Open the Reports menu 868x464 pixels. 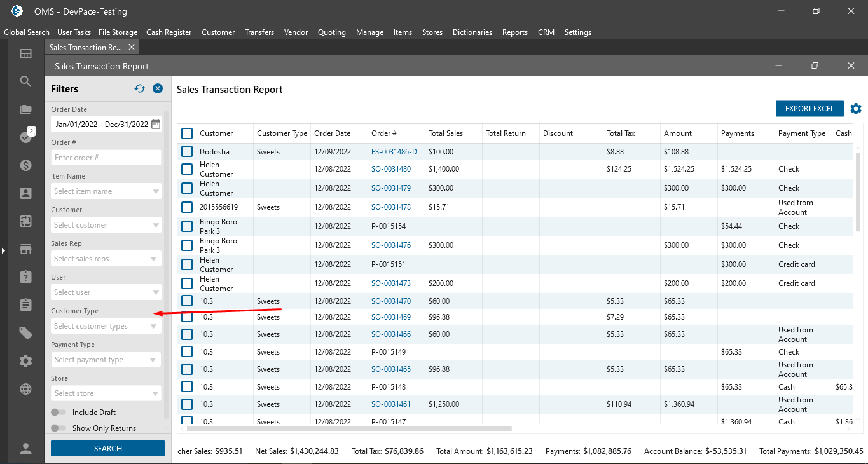[x=514, y=32]
